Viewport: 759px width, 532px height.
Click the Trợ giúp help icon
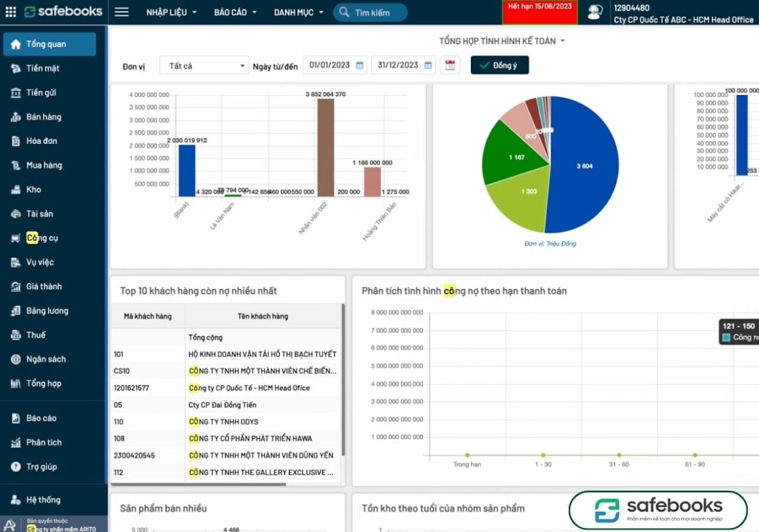[16, 467]
